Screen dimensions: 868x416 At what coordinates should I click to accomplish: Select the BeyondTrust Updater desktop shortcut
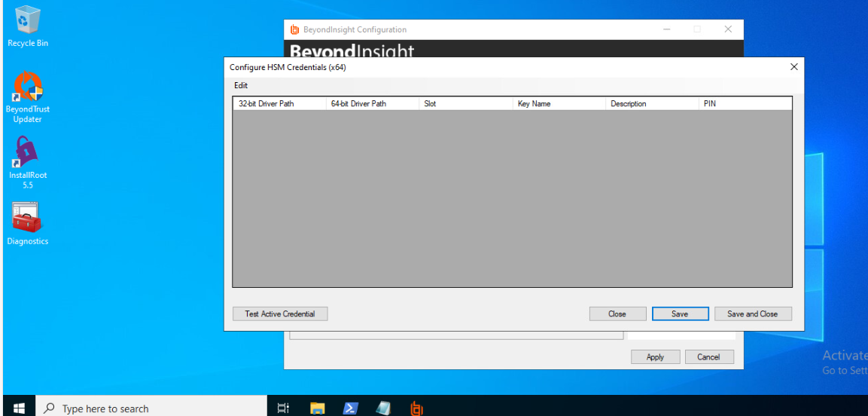point(27,96)
